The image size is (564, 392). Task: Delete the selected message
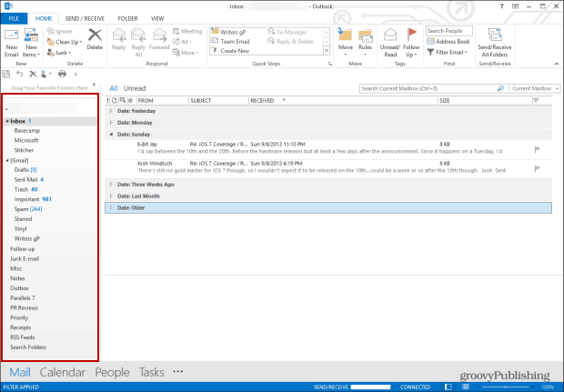click(95, 39)
